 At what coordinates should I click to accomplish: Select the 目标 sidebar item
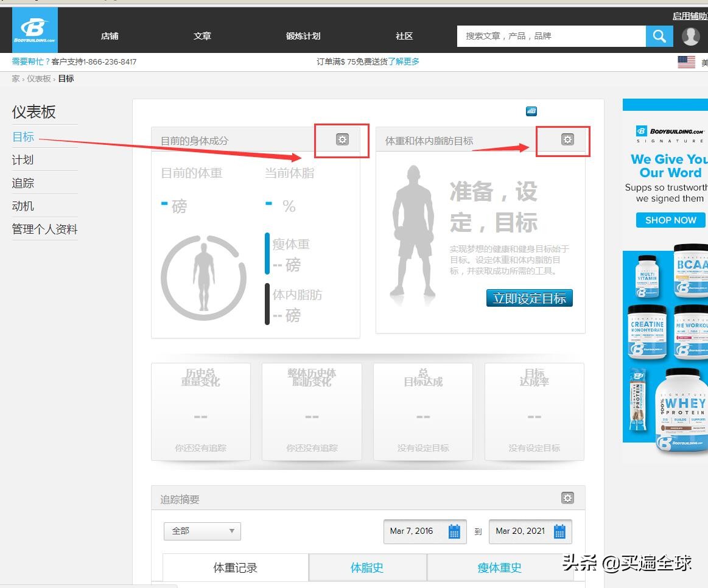click(x=23, y=136)
